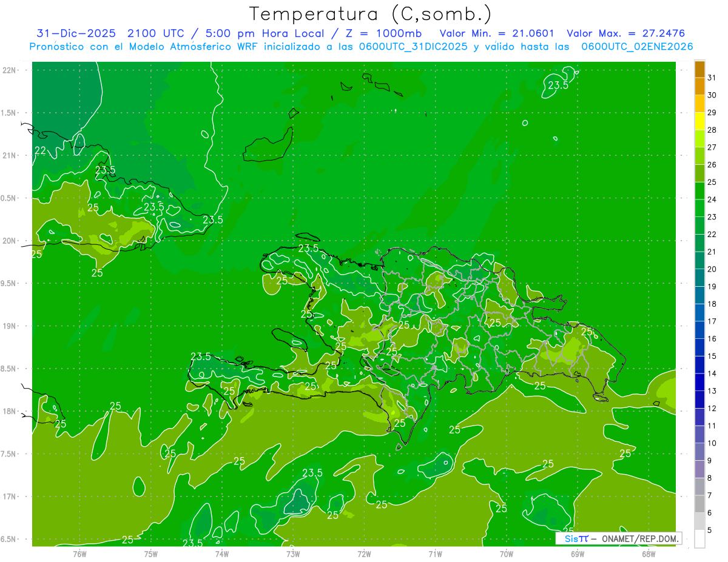This screenshot has height=562, width=728.
Task: Click the "Valor Min. = 21.0601" readout
Action: [497, 33]
